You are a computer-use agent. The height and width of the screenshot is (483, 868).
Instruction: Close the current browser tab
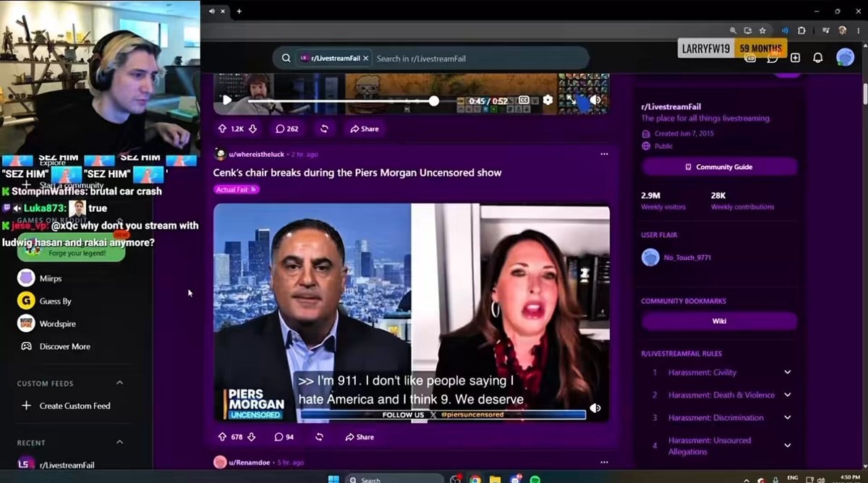(224, 11)
